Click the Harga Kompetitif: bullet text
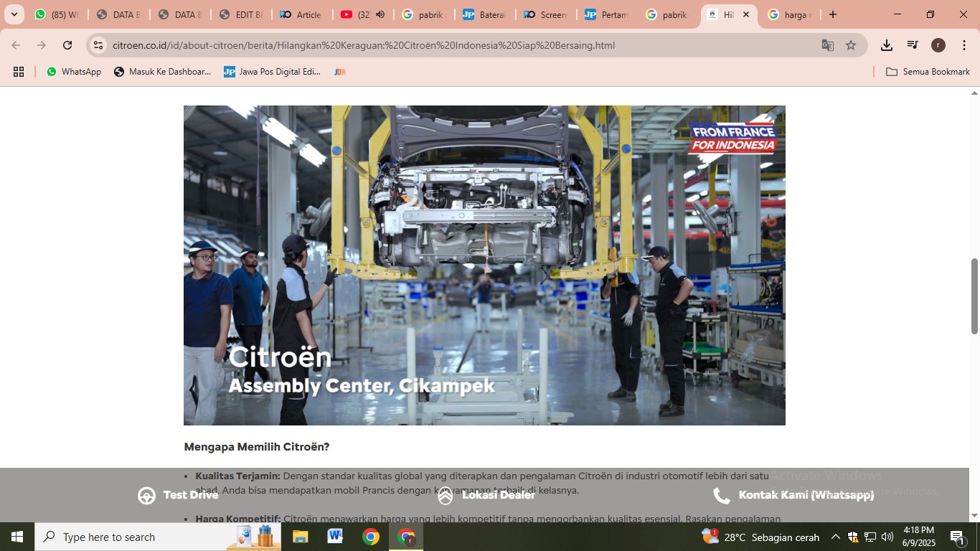 pos(237,519)
